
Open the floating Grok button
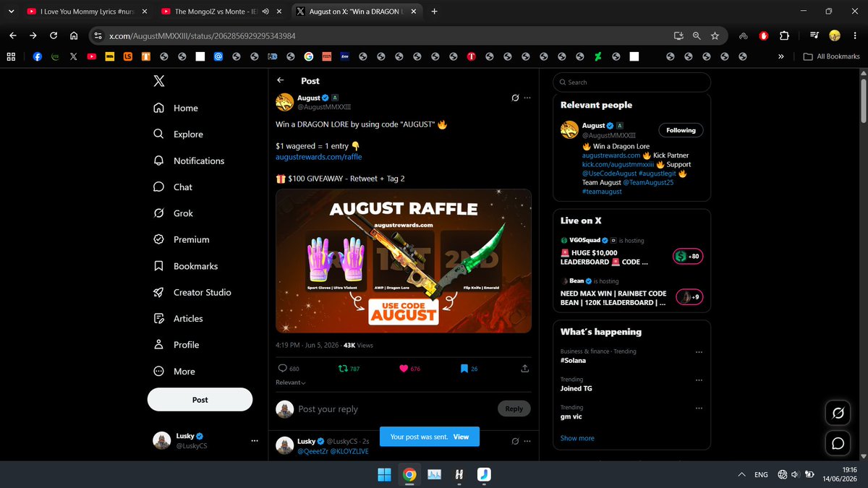click(838, 413)
